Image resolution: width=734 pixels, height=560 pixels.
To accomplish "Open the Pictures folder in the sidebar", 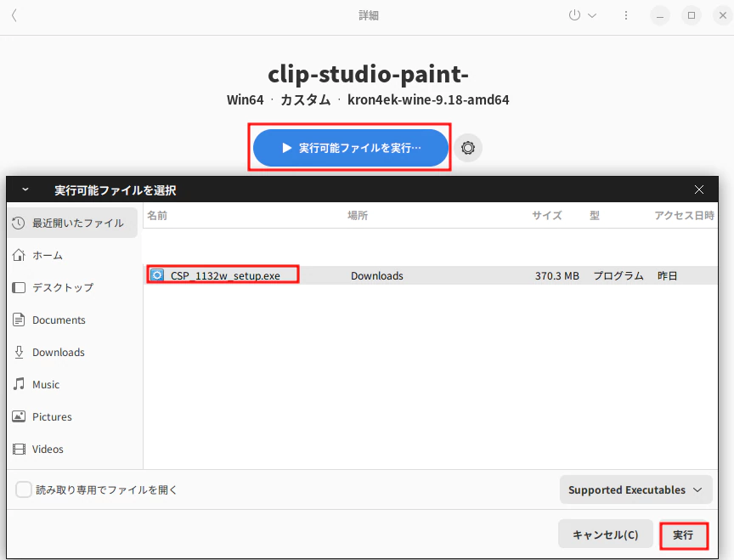I will pos(51,416).
